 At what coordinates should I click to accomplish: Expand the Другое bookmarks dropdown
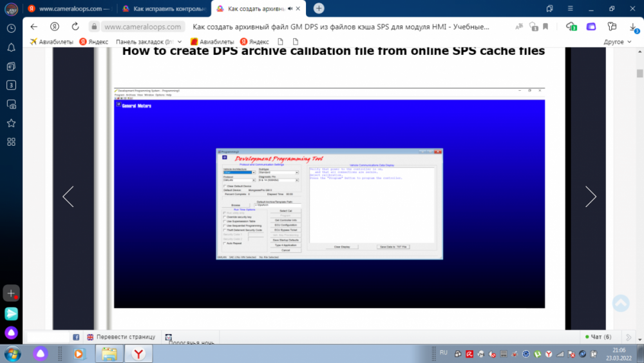coord(618,41)
